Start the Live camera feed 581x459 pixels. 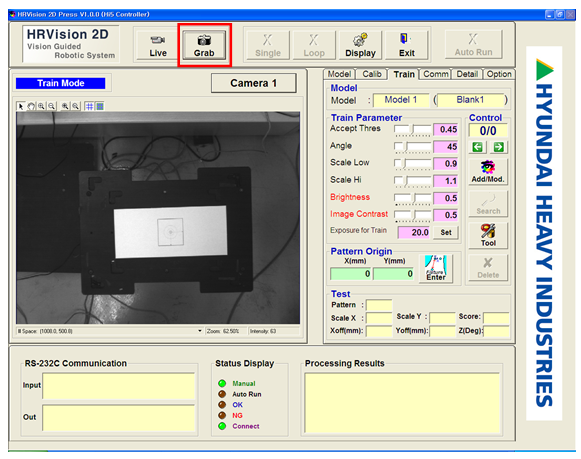coord(158,45)
